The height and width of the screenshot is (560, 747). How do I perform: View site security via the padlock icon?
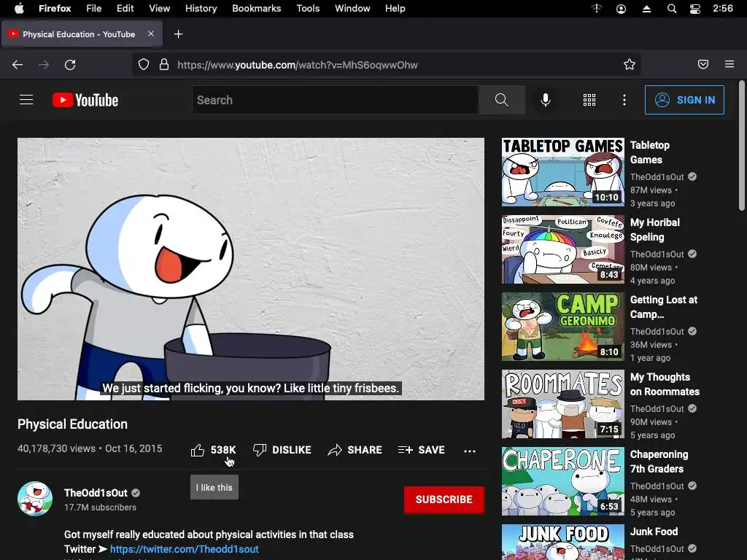coord(164,65)
